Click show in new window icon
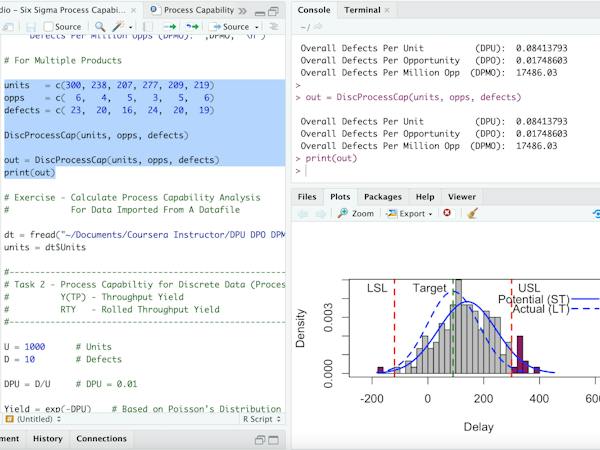The height and width of the screenshot is (450, 600). pos(8,27)
